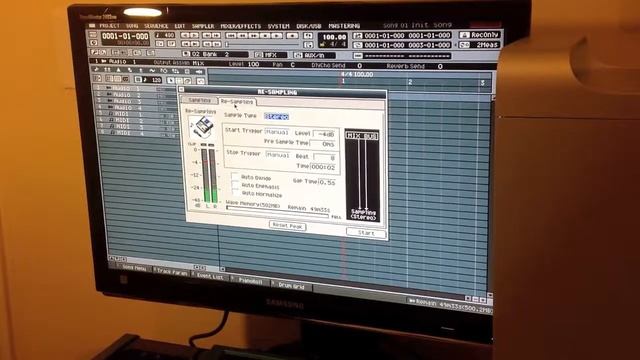Click the 120 note resolution field
The width and height of the screenshot is (640, 360).
tap(151, 80)
